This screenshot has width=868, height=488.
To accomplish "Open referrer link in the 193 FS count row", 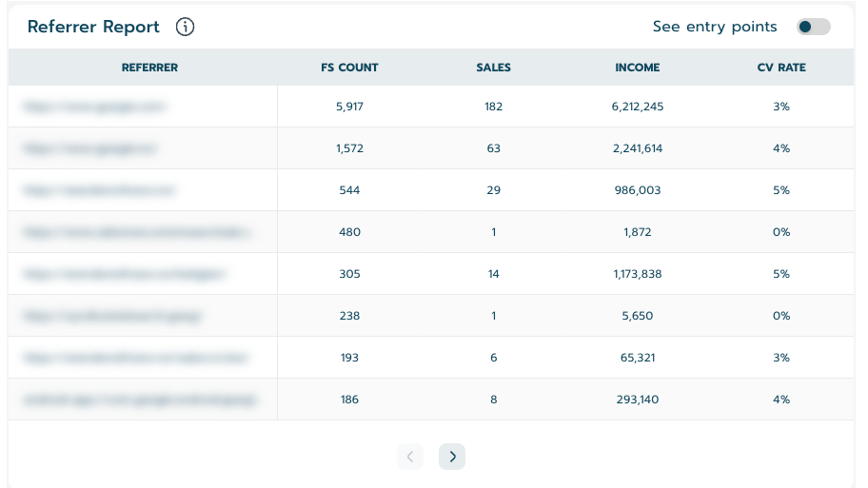I will [136, 358].
